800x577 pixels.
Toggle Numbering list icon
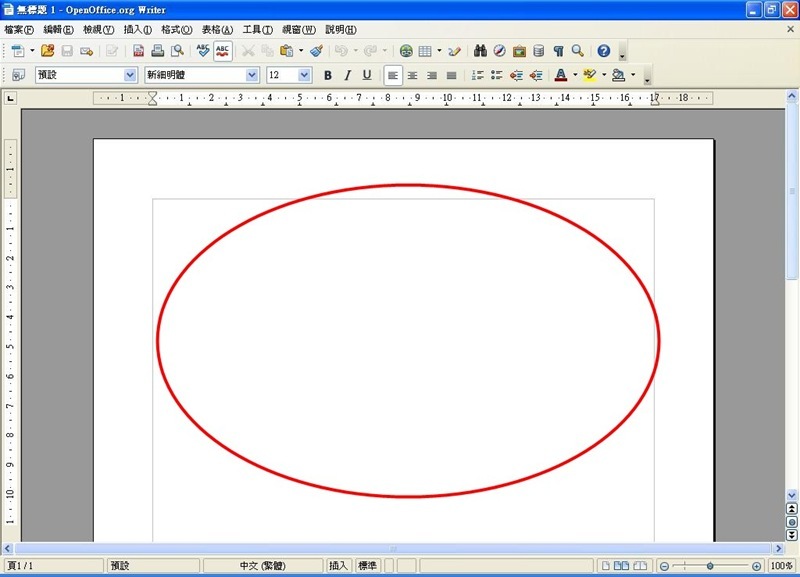[x=478, y=75]
